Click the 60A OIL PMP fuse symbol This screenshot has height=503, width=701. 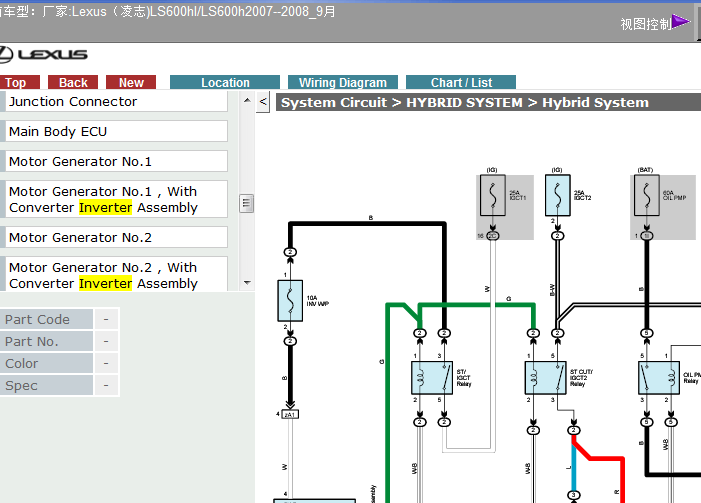(x=646, y=195)
